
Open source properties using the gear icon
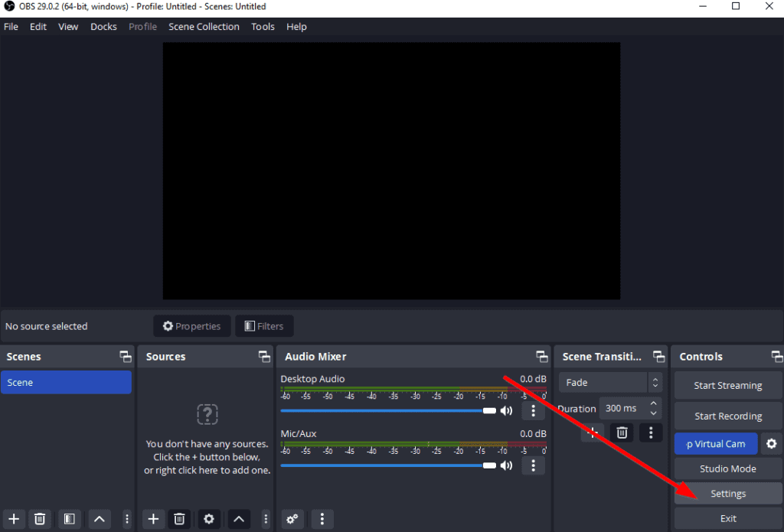point(209,519)
